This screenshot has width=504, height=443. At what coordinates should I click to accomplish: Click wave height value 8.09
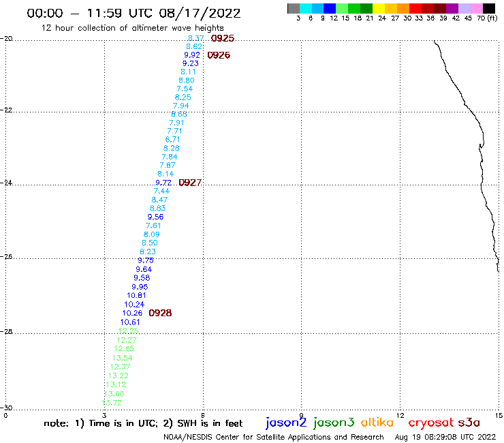[151, 234]
